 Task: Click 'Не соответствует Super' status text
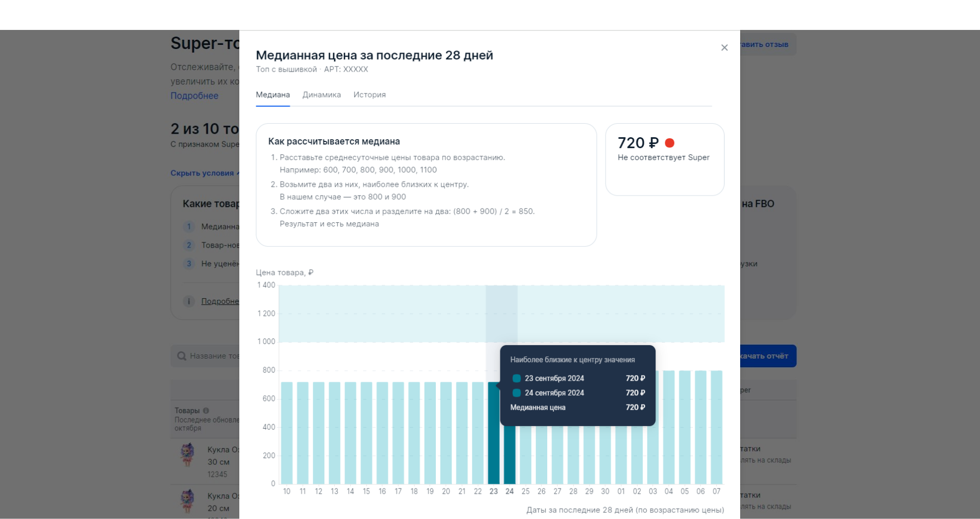tap(663, 157)
